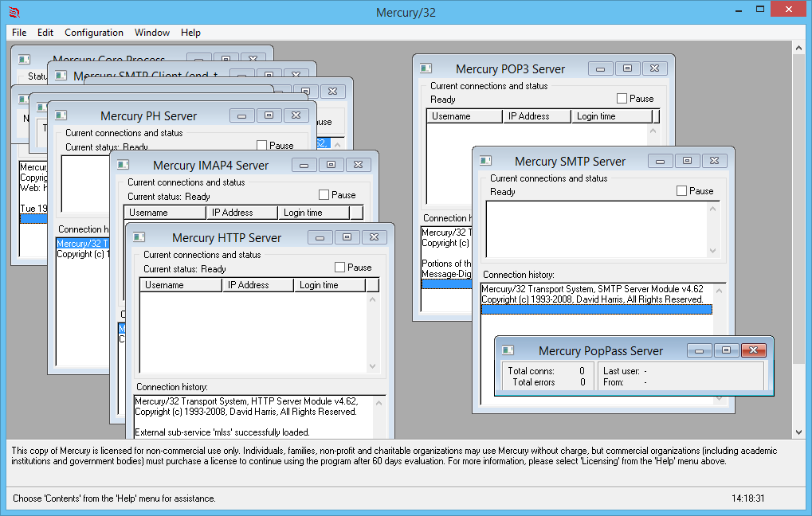The height and width of the screenshot is (516, 812).
Task: Click Username column header in IMAP4 Server
Action: click(165, 213)
